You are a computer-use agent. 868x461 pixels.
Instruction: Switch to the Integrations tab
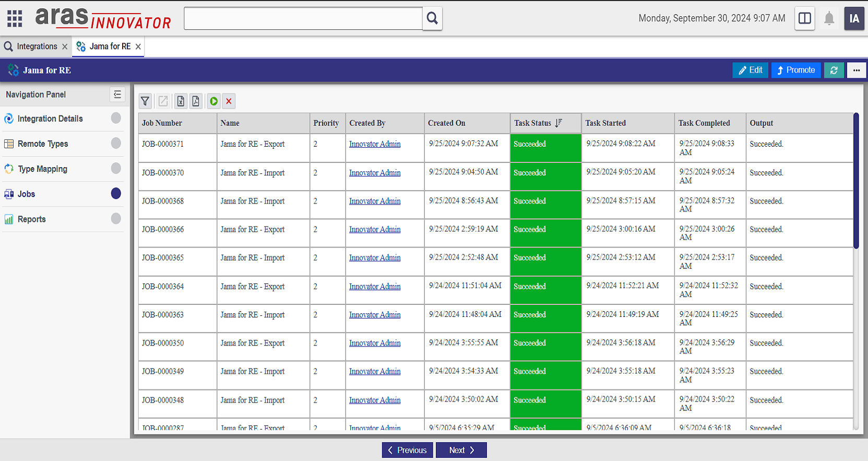coord(37,46)
